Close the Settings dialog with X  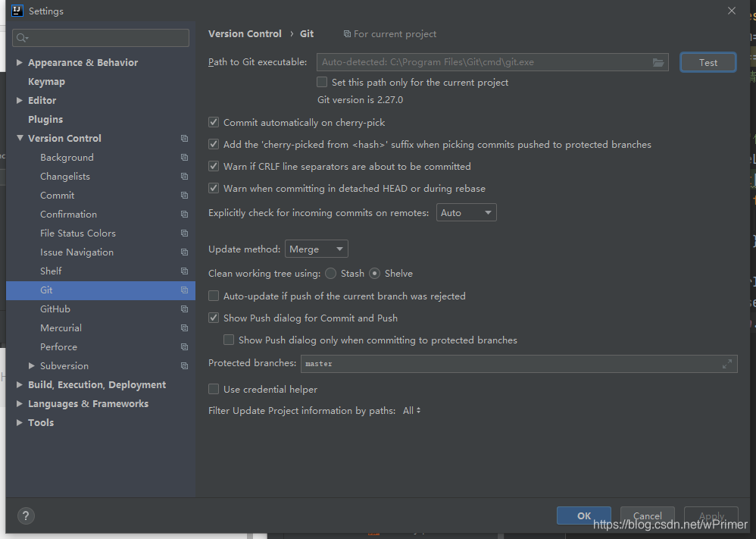[732, 11]
